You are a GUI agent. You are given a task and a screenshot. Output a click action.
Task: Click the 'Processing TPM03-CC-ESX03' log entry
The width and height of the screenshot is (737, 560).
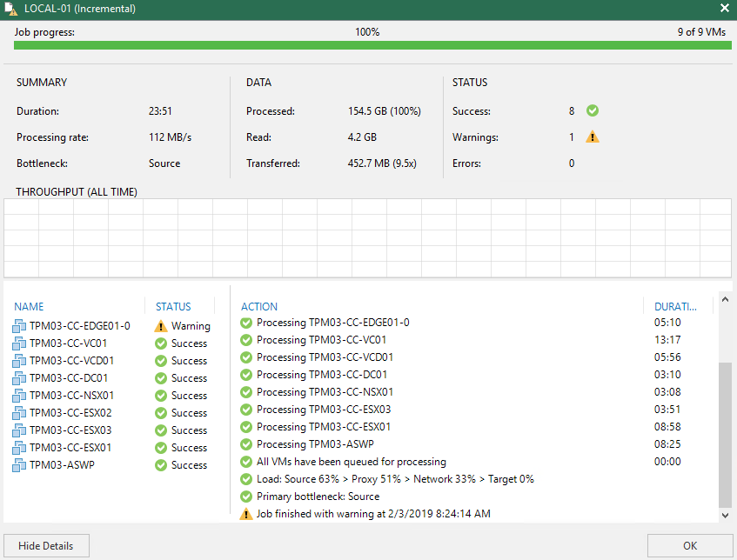[x=324, y=410]
